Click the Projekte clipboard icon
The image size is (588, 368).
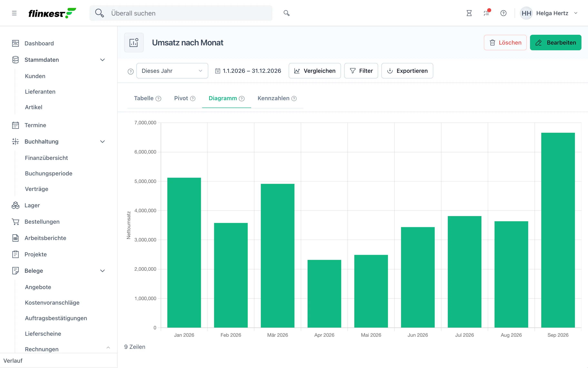click(16, 254)
